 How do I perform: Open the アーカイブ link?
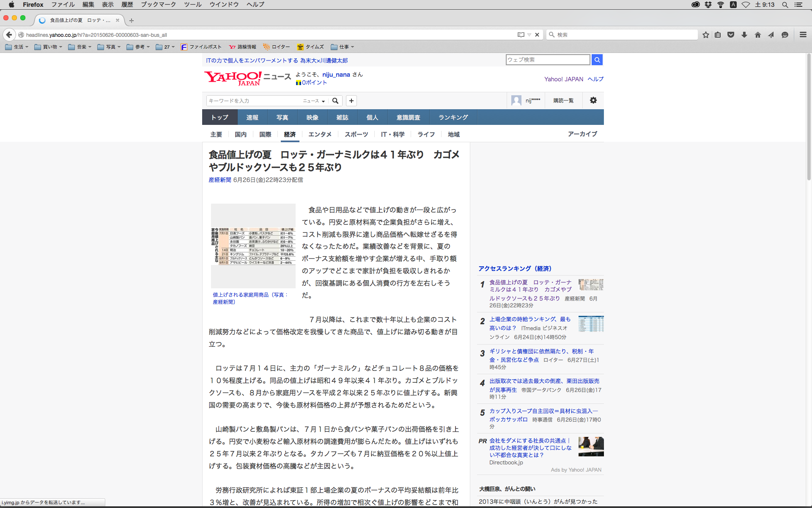tap(582, 134)
